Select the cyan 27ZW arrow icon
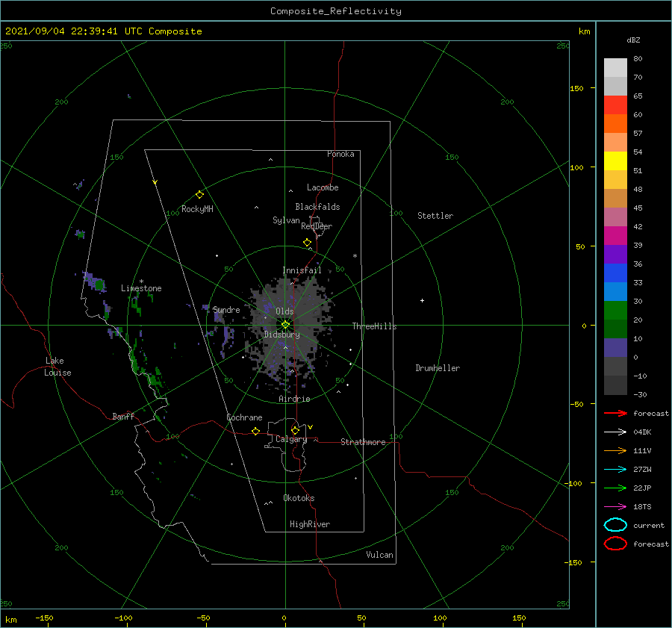This screenshot has height=628, width=672. [x=615, y=470]
